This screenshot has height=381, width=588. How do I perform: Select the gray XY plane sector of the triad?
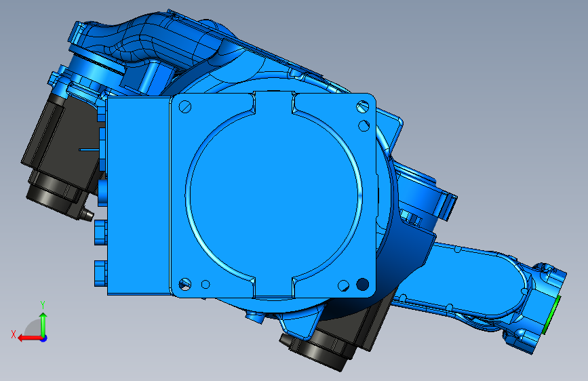[x=33, y=329]
